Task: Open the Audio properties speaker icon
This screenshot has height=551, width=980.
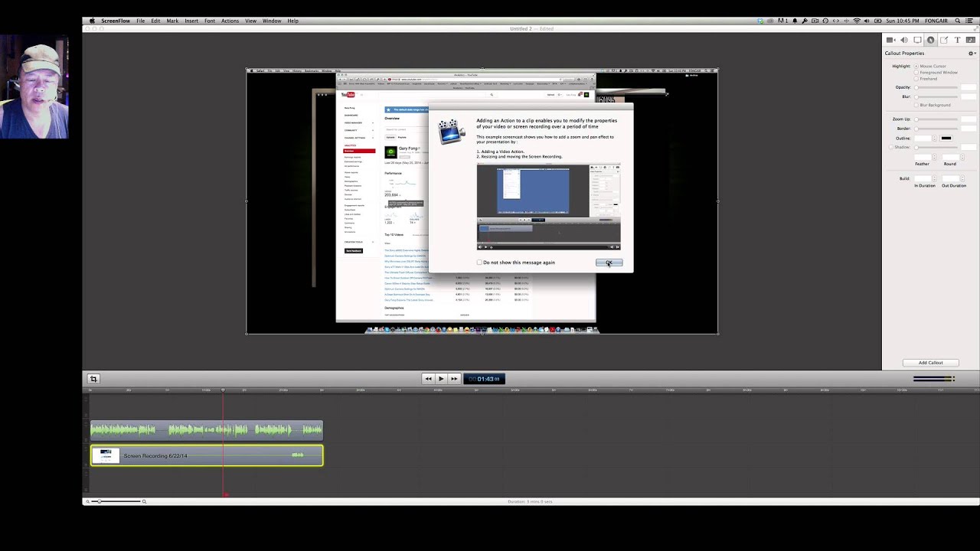Action: tap(904, 40)
